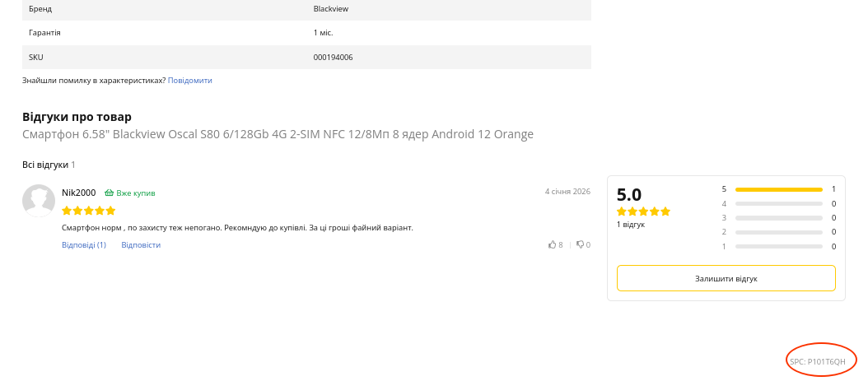Click the thumbs-down icon on Nik2000's review
The image size is (868, 381).
pos(581,244)
